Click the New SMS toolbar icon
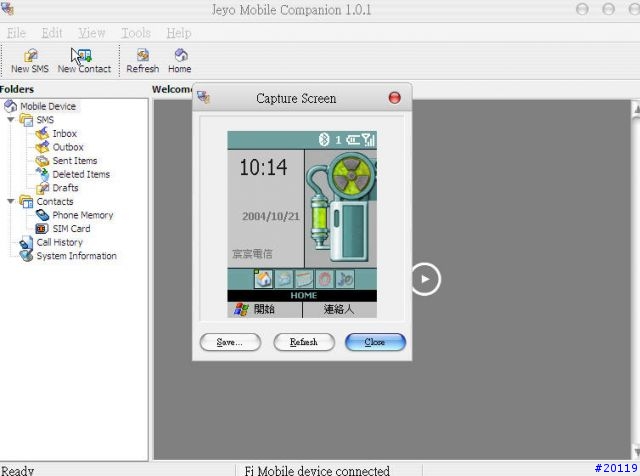Screen dimensions: 640x476 (x=31, y=55)
